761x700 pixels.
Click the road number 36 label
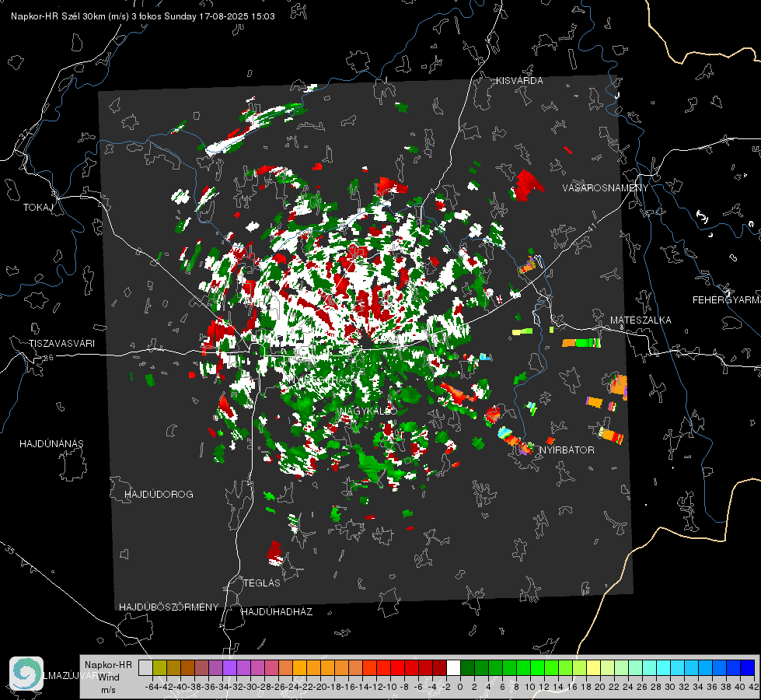[x=48, y=358]
